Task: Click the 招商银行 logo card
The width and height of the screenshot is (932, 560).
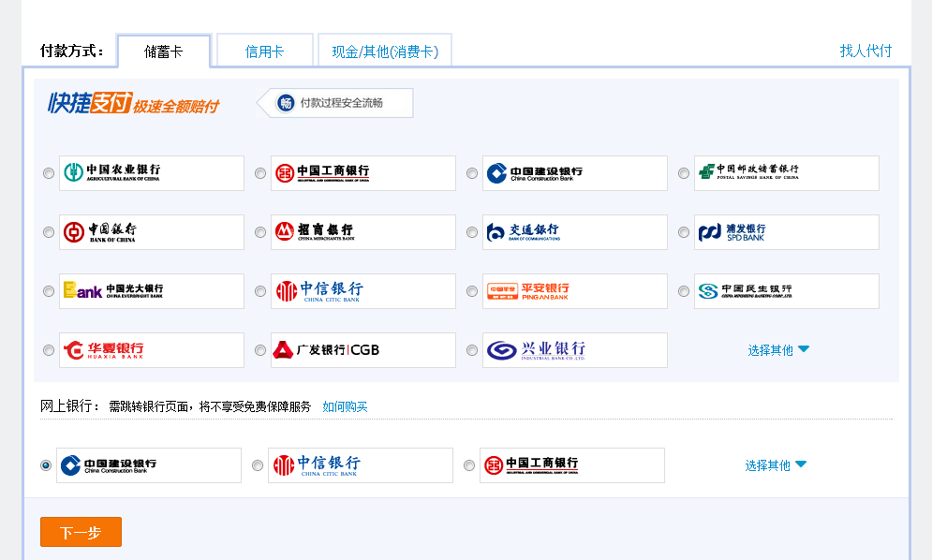Action: [x=363, y=232]
